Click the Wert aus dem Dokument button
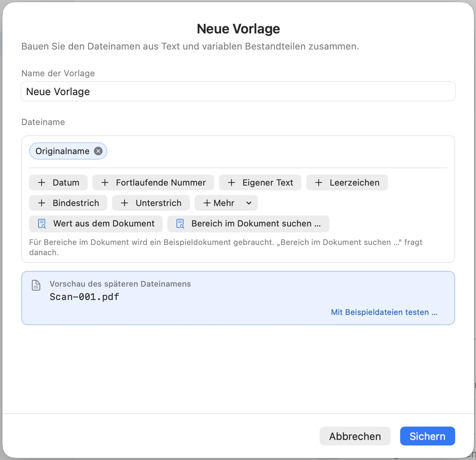 click(96, 223)
